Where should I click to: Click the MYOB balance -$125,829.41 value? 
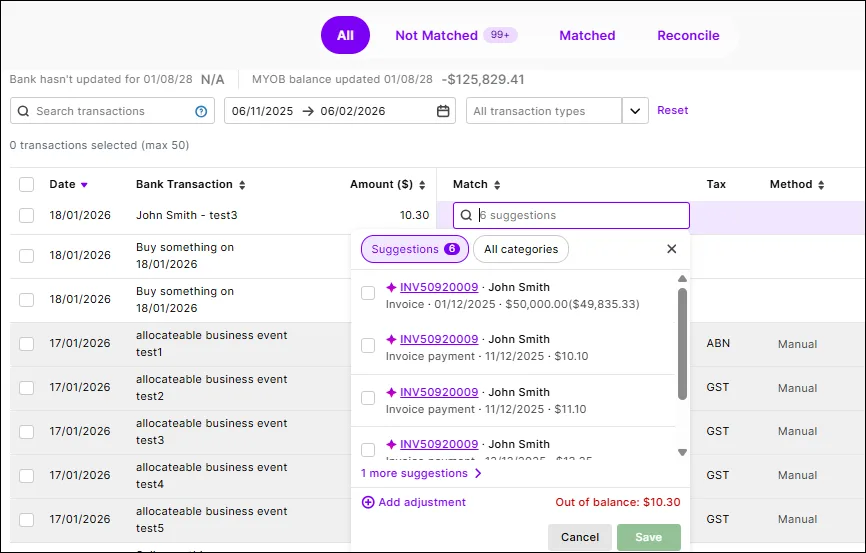483,80
